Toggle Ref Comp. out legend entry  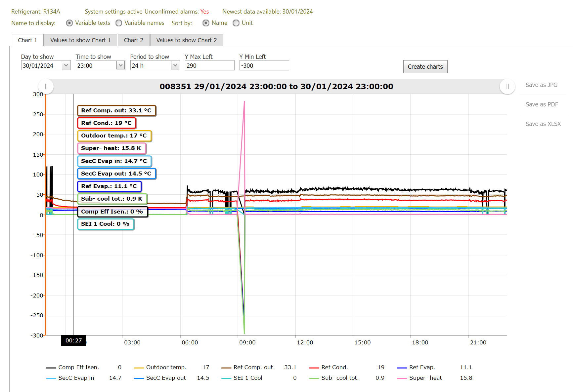click(x=253, y=367)
